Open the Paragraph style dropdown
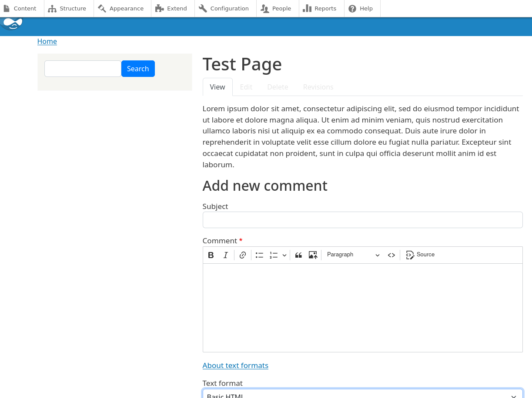The image size is (532, 398). [x=353, y=255]
